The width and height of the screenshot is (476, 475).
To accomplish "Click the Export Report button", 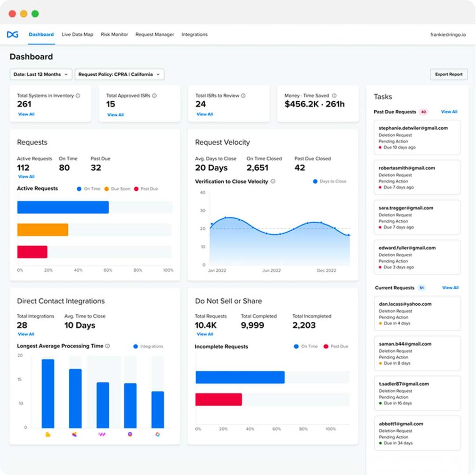I will click(449, 74).
